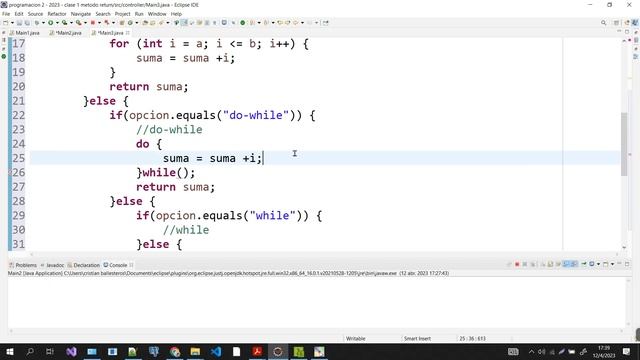Click the Pin Editor toolbar icon
This screenshot has width=640, height=360.
(325, 23)
